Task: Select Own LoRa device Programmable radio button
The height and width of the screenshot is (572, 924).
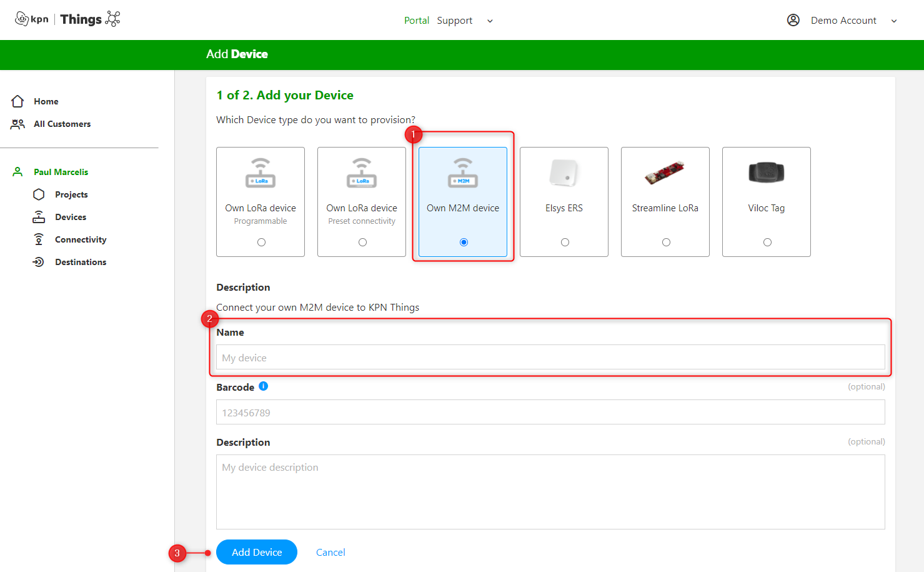Action: [261, 243]
